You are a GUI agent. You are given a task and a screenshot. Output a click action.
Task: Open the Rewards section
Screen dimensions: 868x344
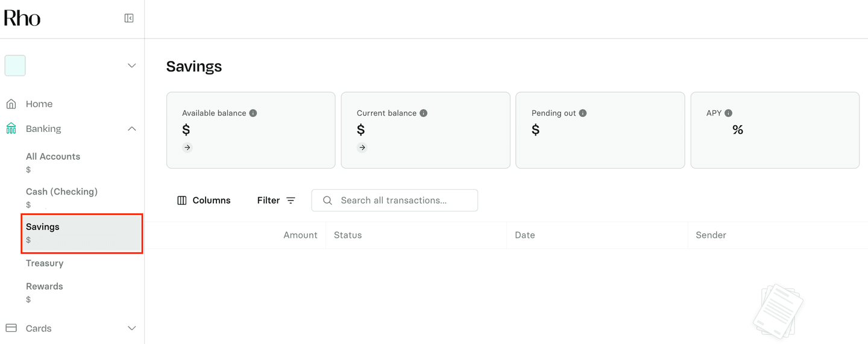coord(45,286)
